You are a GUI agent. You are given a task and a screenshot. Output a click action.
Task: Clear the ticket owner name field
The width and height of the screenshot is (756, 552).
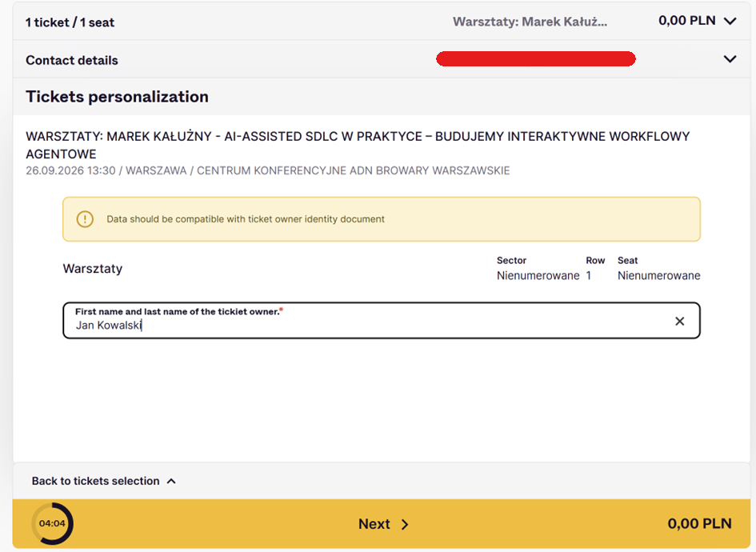(x=679, y=321)
